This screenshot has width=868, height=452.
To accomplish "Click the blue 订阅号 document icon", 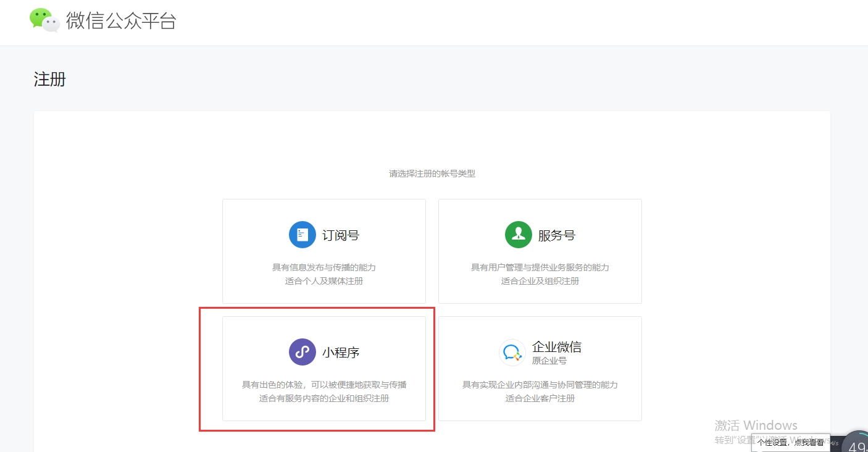I will point(303,235).
